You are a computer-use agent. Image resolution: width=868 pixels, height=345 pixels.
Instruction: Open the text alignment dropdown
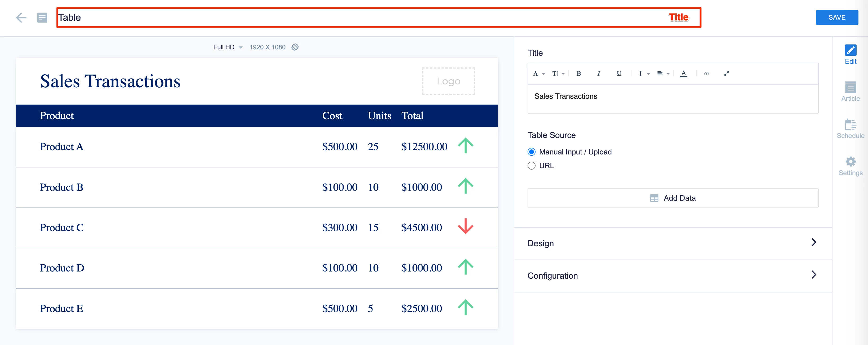pos(663,74)
